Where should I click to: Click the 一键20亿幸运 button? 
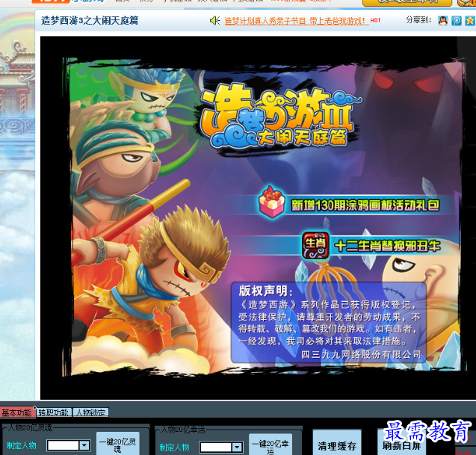271,445
